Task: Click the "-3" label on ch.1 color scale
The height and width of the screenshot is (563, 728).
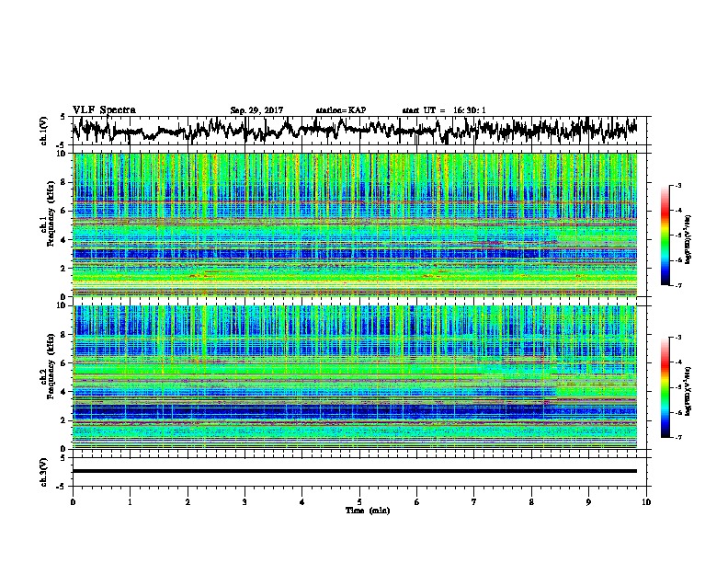Action: [x=677, y=185]
